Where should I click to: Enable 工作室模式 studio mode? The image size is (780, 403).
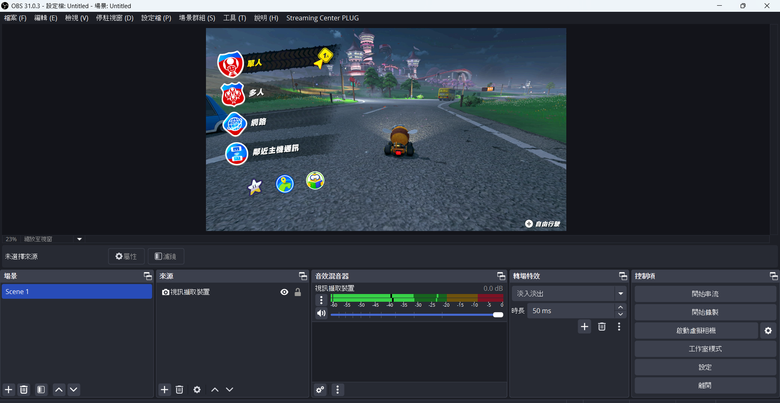tap(705, 349)
